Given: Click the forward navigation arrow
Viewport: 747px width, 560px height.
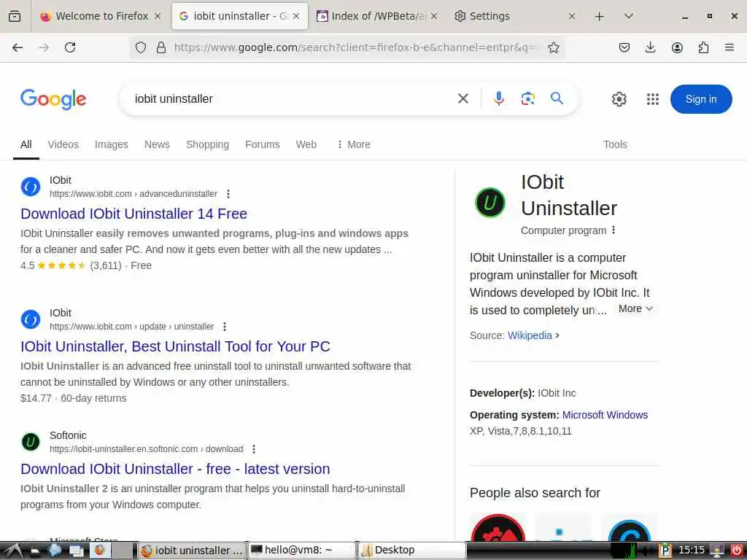Looking at the screenshot, I should pyautogui.click(x=43, y=47).
